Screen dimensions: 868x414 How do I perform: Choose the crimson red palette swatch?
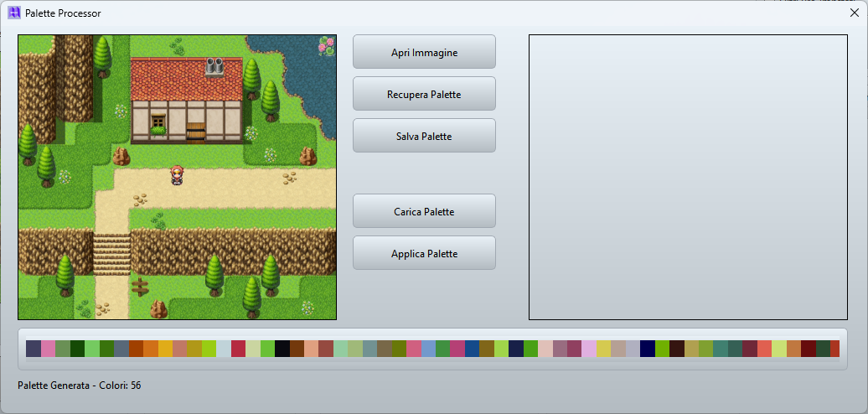(237, 349)
